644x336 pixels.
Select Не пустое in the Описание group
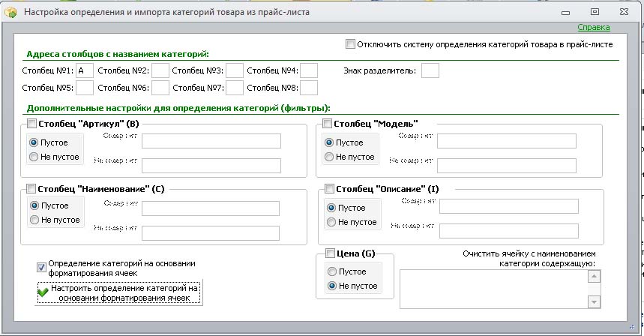point(331,222)
